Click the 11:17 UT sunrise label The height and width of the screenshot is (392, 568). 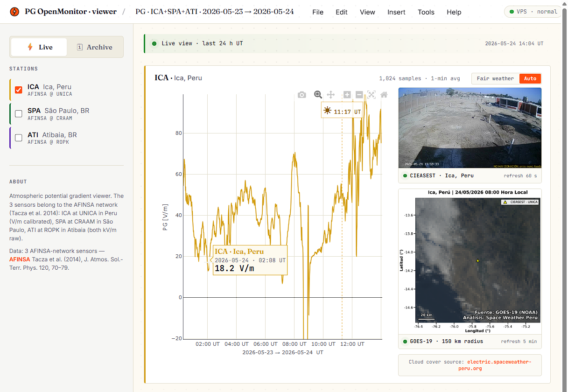[347, 112]
